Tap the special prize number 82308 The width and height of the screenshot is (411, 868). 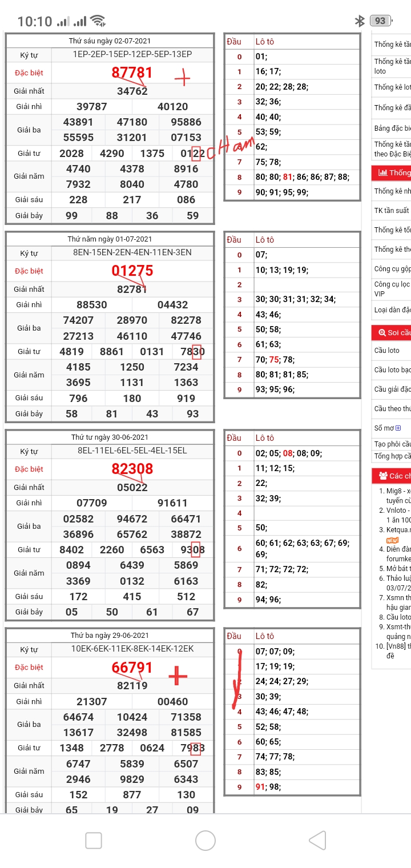click(x=132, y=469)
